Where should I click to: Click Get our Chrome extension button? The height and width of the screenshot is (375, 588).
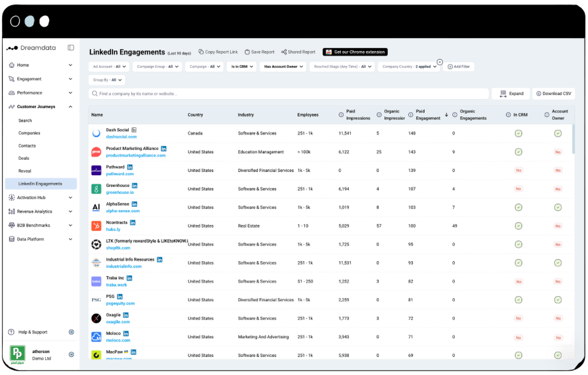(355, 52)
